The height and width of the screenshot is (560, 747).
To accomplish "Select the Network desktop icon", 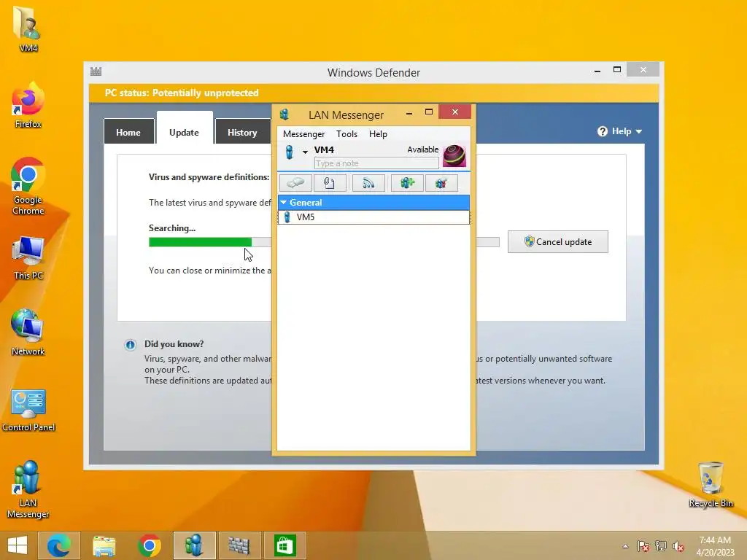I will tap(28, 332).
